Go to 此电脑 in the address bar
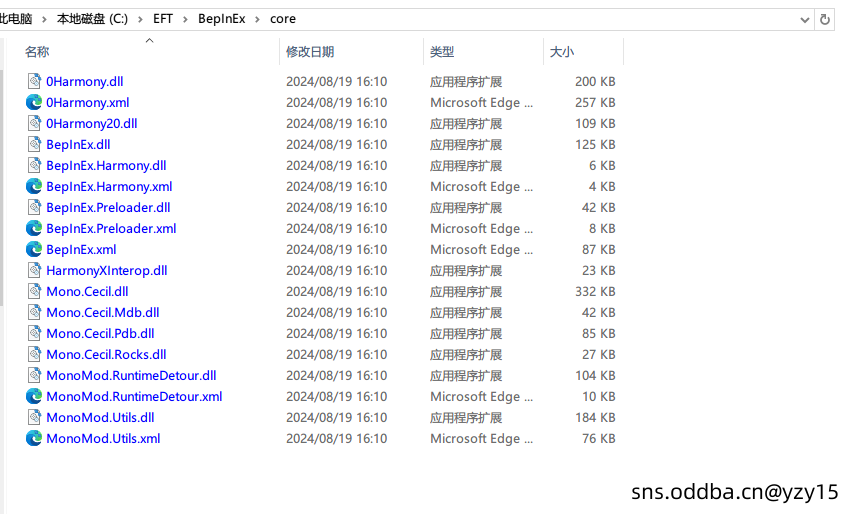Image resolution: width=846 pixels, height=514 pixels. 16,19
